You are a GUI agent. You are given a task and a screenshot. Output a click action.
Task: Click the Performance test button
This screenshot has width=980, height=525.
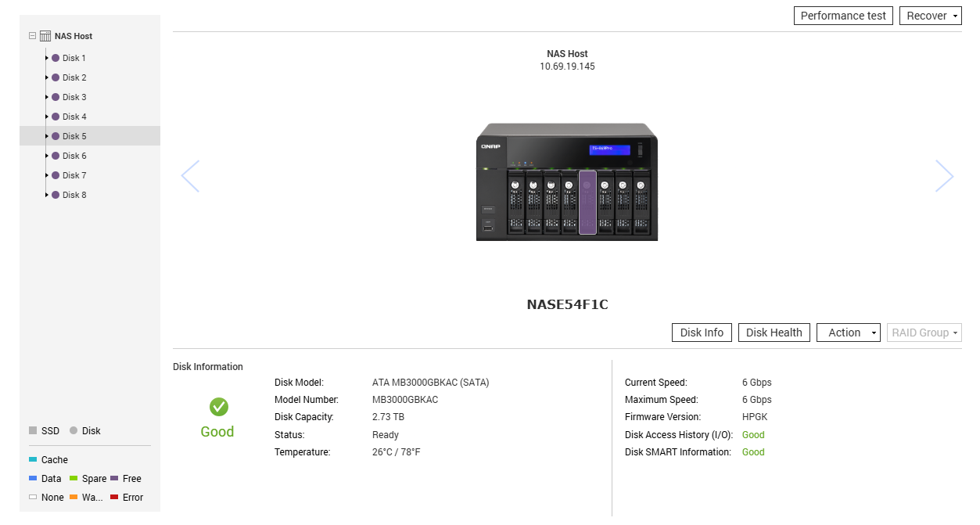(x=842, y=16)
